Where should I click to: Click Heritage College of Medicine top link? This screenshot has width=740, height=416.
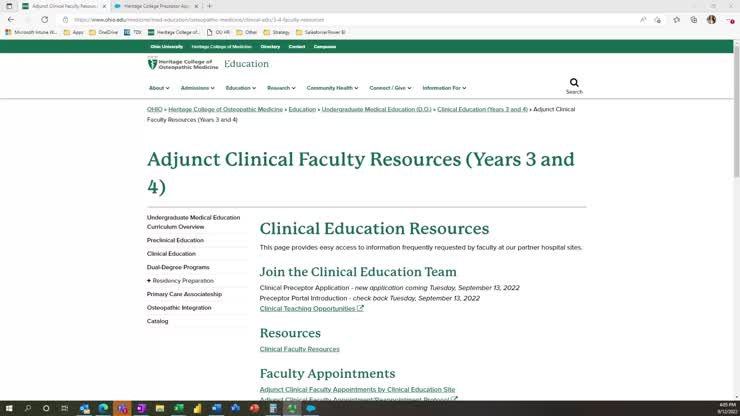[221, 47]
